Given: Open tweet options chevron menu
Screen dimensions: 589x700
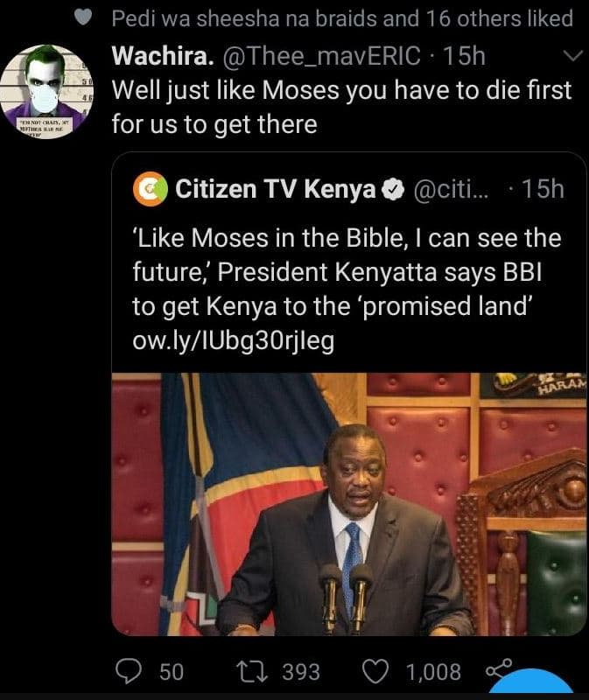Looking at the screenshot, I should (x=573, y=56).
